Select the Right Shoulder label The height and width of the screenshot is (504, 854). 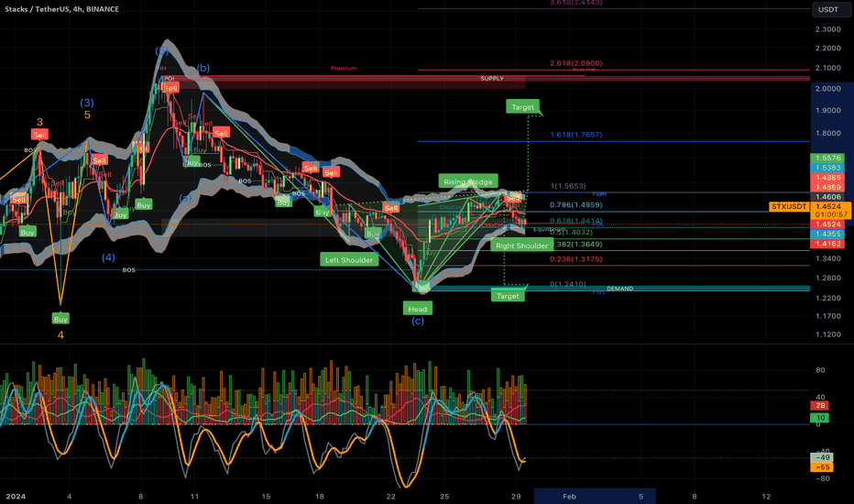521,246
